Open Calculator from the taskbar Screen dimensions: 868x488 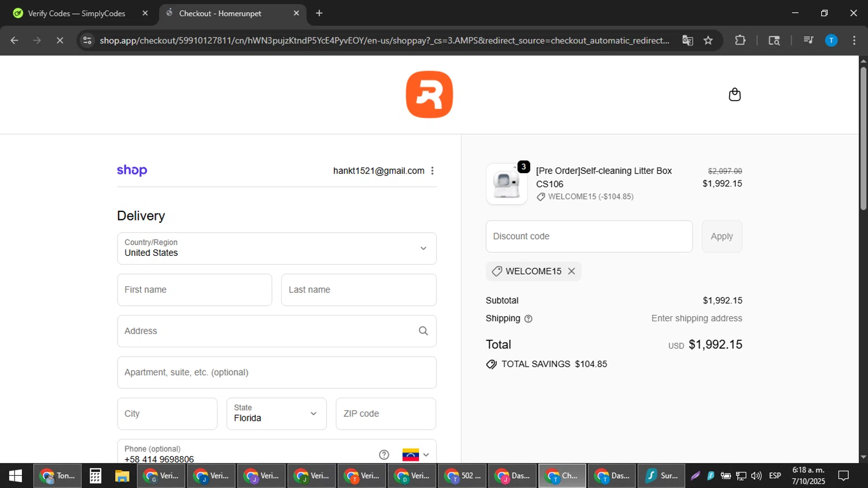coord(95,476)
